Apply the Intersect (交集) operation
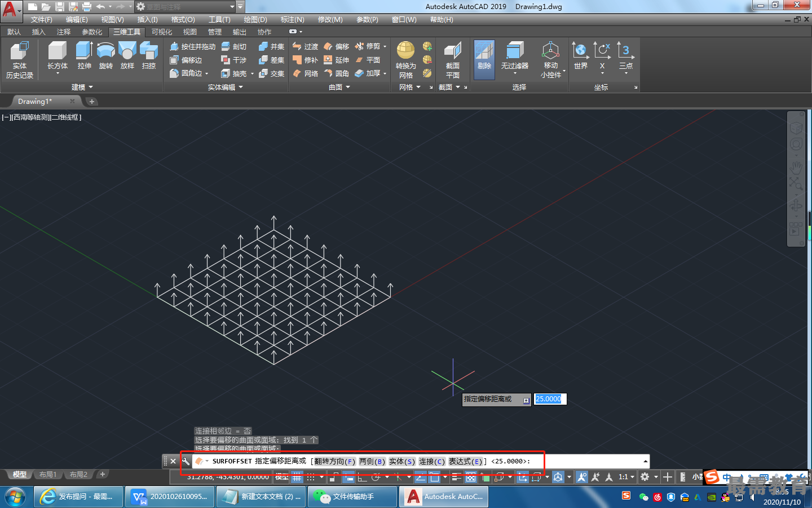This screenshot has height=508, width=812. point(271,73)
